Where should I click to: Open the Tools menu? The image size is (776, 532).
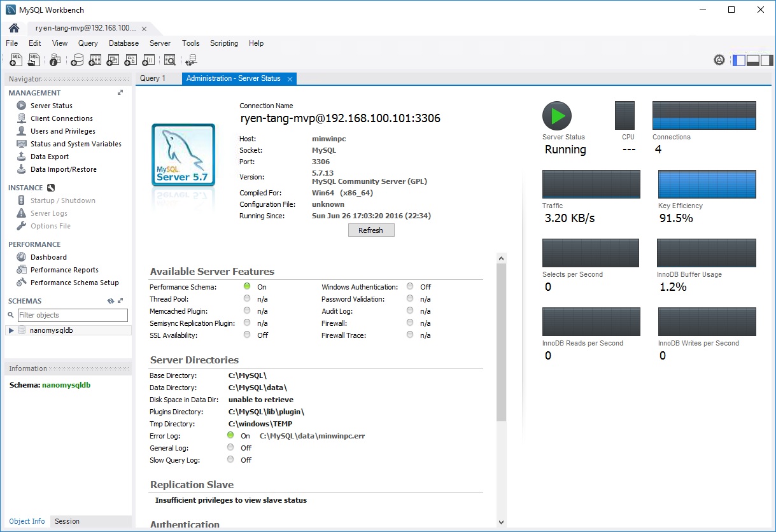pos(190,43)
